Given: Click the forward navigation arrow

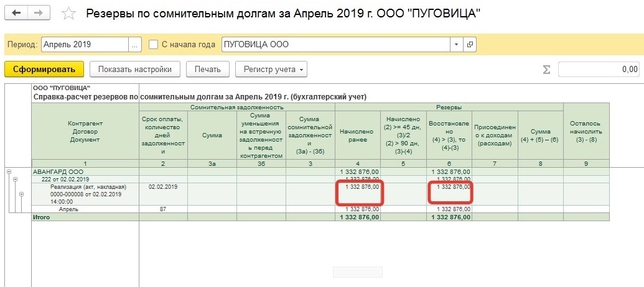Looking at the screenshot, I should (x=39, y=13).
